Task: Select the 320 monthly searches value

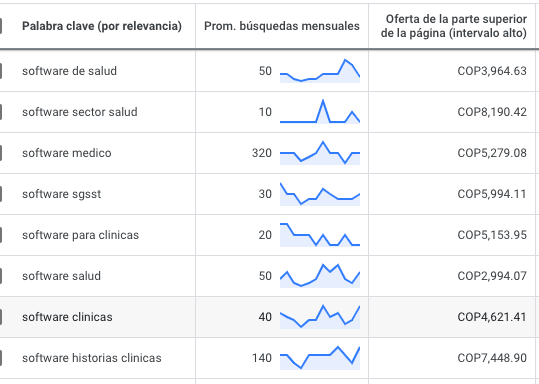Action: [x=262, y=153]
